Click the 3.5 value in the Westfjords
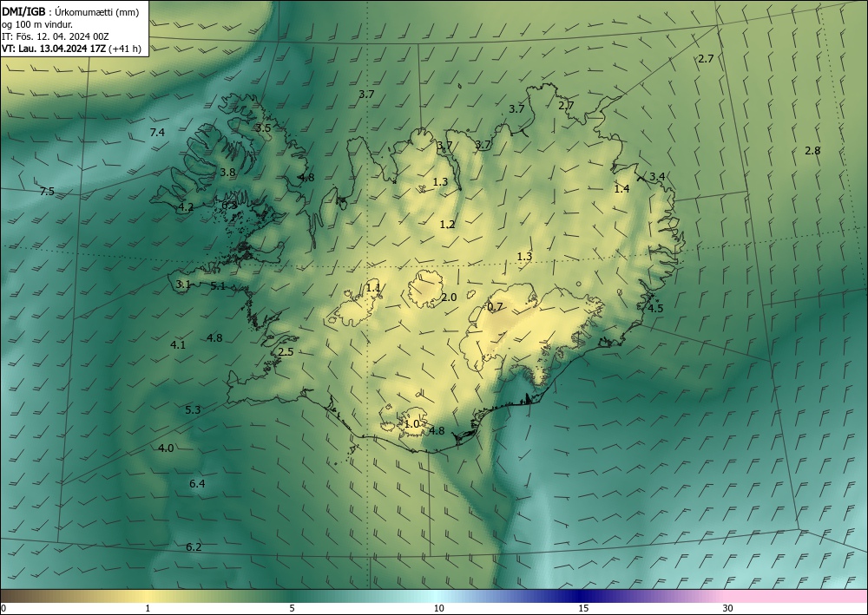This screenshot has height=615, width=868. click(x=263, y=128)
